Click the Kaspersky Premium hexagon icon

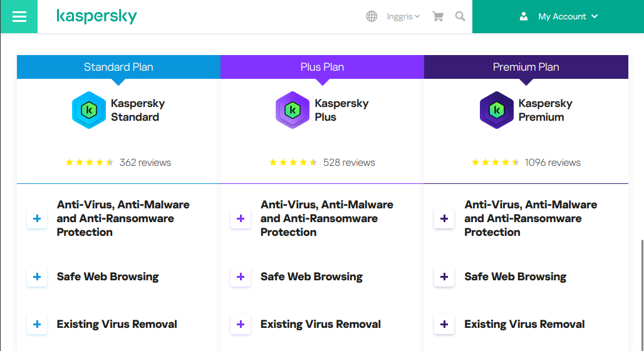pos(496,110)
